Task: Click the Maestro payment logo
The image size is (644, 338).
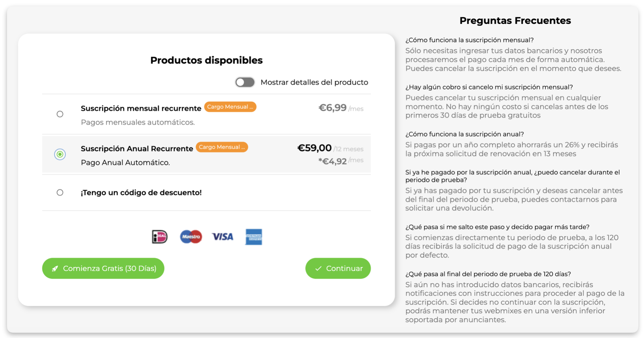Action: (191, 237)
